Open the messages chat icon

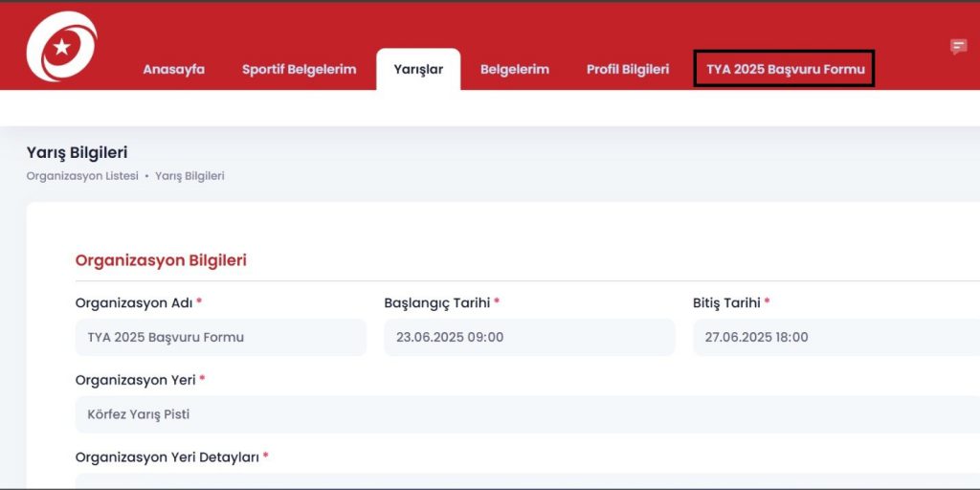[958, 47]
